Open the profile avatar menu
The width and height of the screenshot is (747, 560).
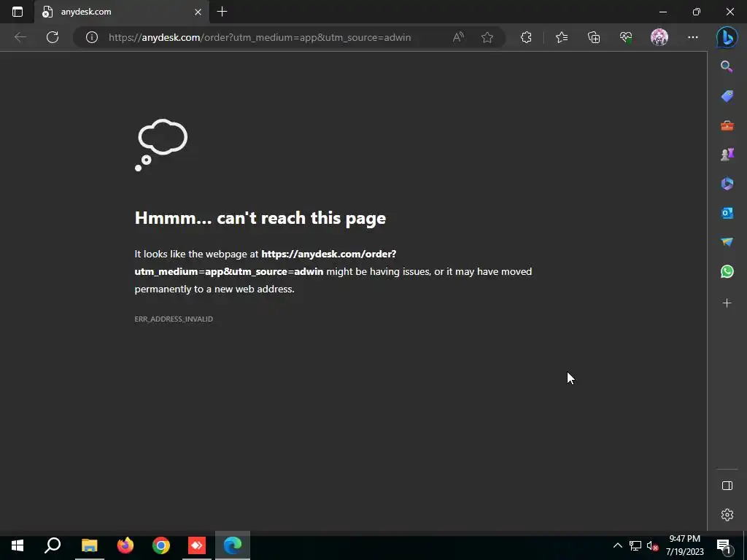659,37
